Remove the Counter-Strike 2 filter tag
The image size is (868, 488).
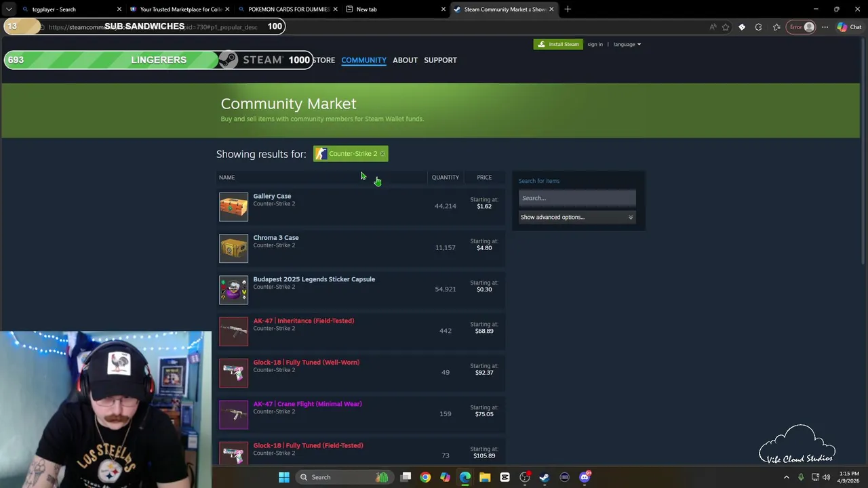coord(382,154)
